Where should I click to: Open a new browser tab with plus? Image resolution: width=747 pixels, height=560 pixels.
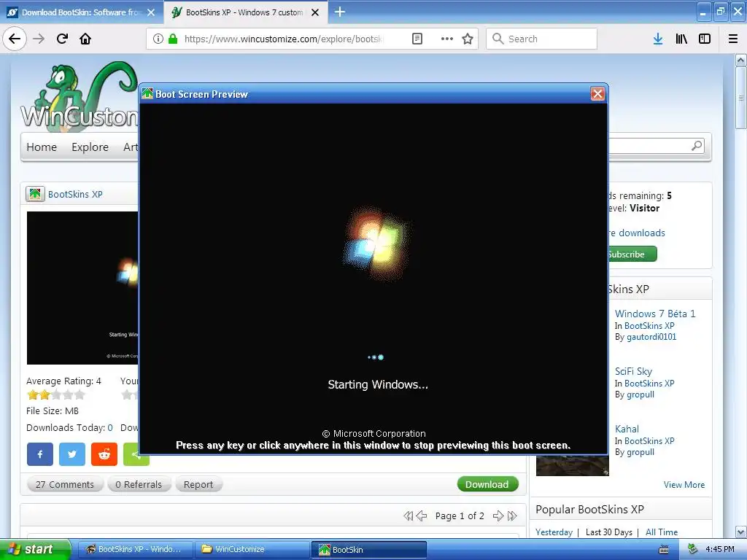coord(340,12)
